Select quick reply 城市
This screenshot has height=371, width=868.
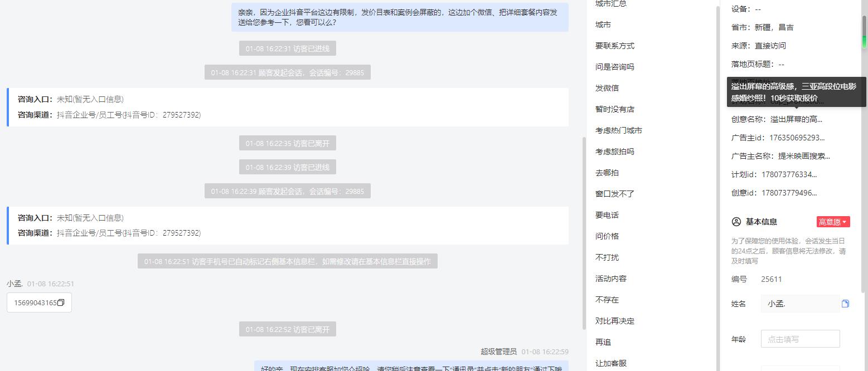point(603,25)
